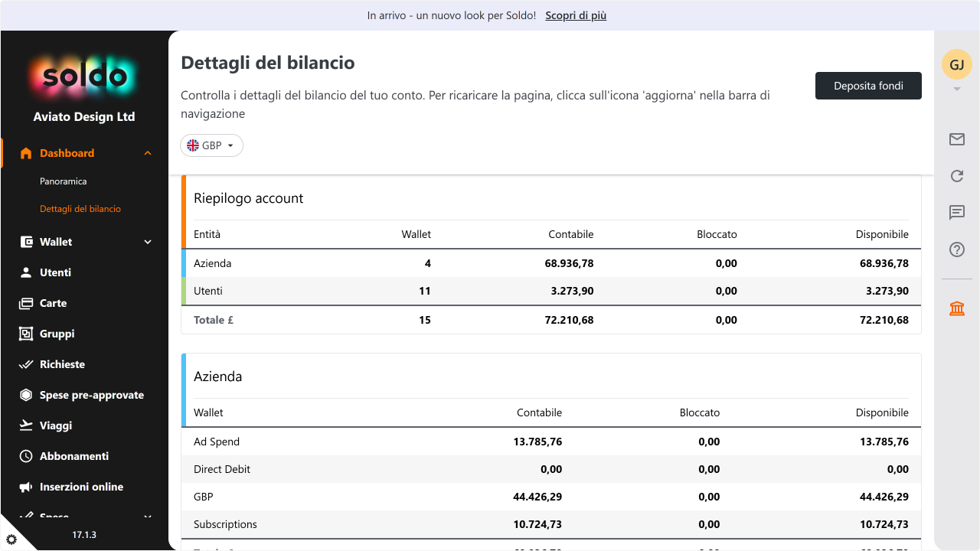
Task: Click the Azienda row in Riepilogo account
Action: click(551, 263)
